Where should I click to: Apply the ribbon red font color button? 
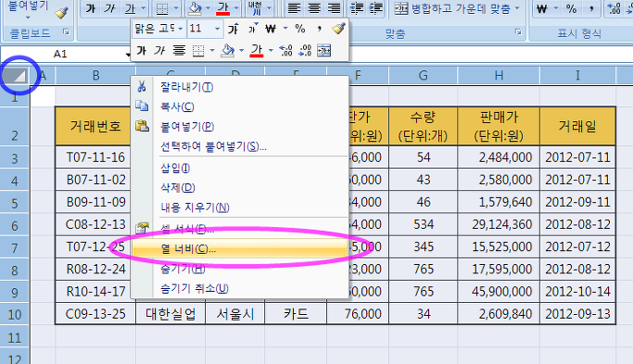(x=222, y=8)
